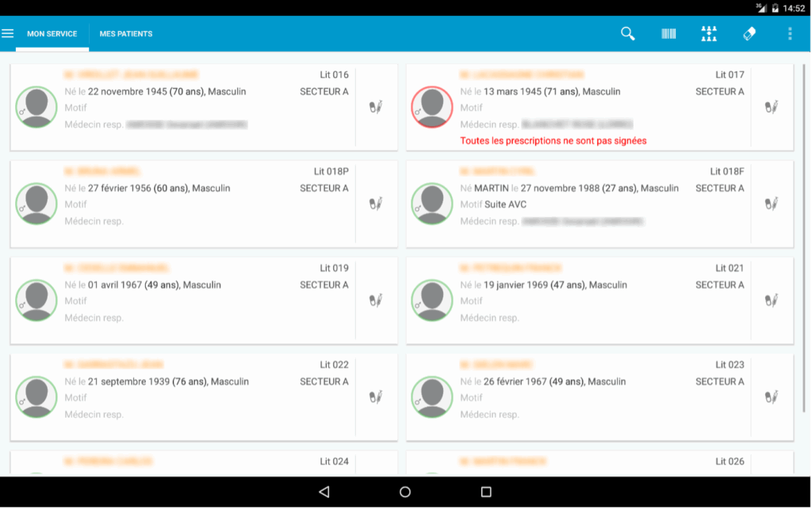The height and width of the screenshot is (509, 812).
Task: Open prescription icon for Lit 023
Action: [772, 397]
